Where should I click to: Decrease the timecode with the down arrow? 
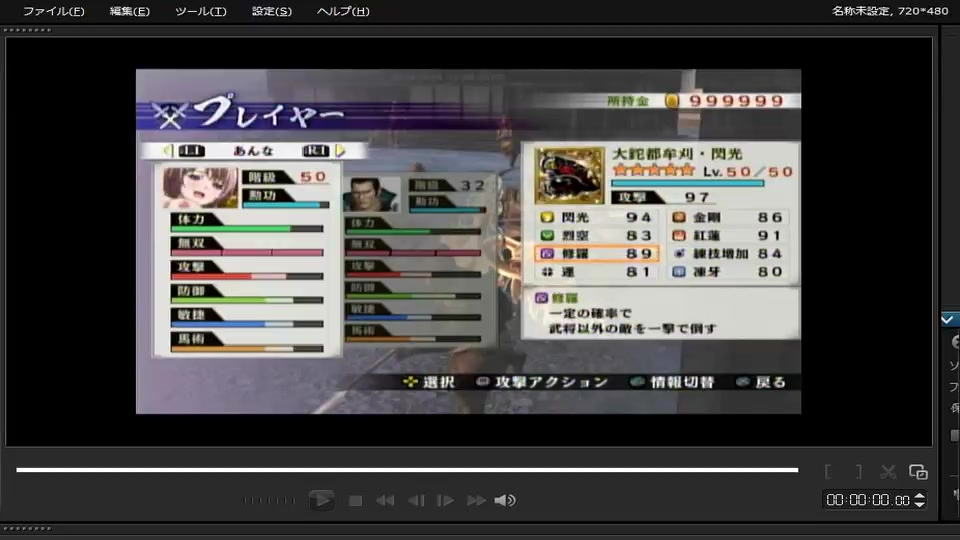point(919,504)
